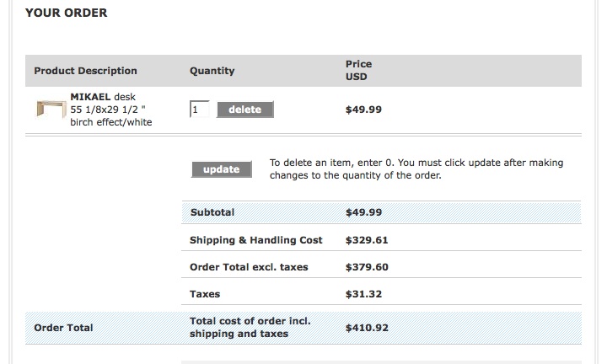Select the Subtotal row amount $49.99
607x364 pixels.
pyautogui.click(x=363, y=212)
